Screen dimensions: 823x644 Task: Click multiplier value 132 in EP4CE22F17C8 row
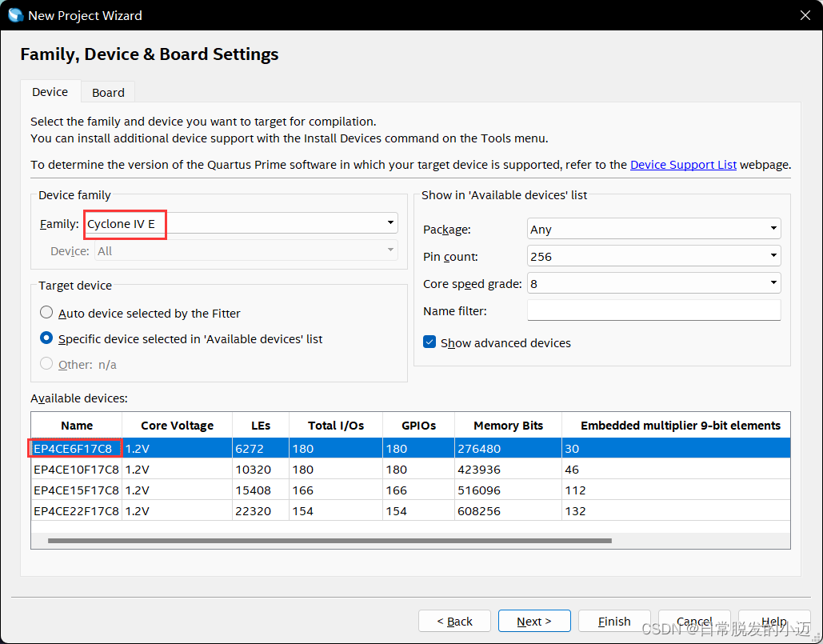(575, 511)
